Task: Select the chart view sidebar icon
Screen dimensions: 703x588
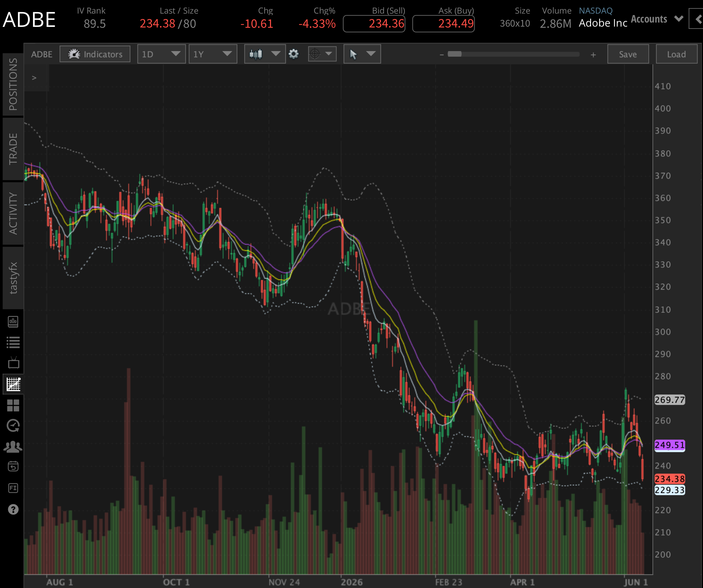Action: [x=13, y=384]
